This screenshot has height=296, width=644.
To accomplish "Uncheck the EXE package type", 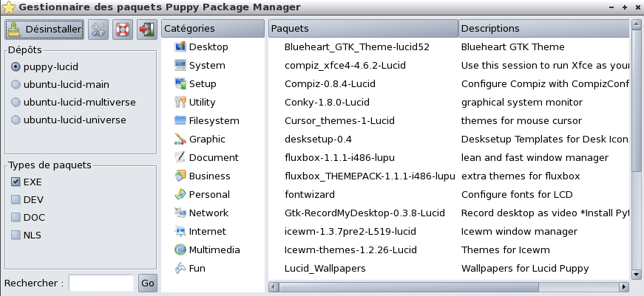I will tap(16, 182).
